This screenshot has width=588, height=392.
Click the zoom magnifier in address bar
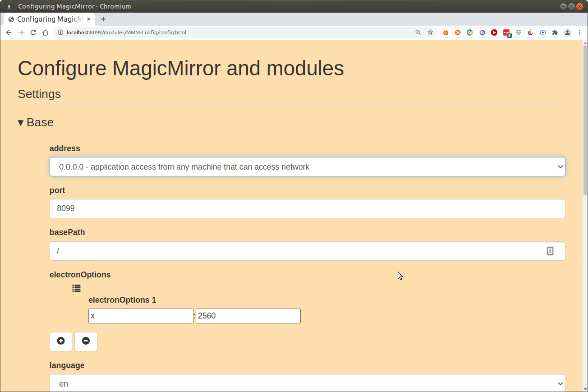pyautogui.click(x=418, y=32)
